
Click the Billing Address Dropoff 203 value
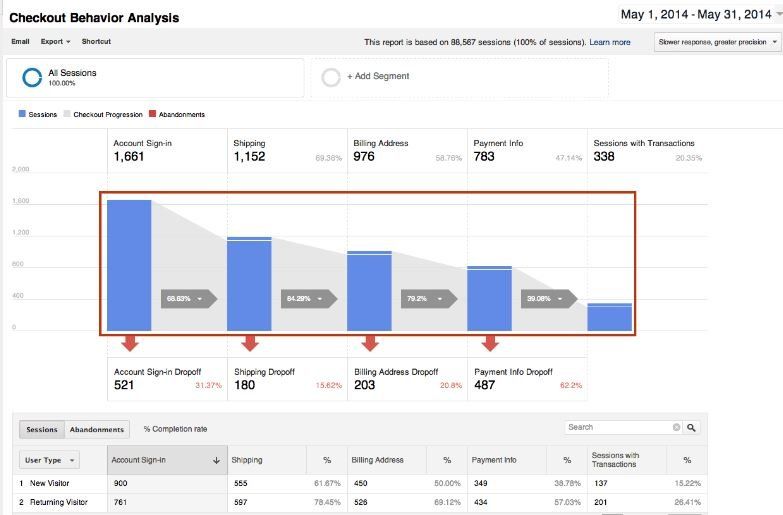[x=365, y=385]
